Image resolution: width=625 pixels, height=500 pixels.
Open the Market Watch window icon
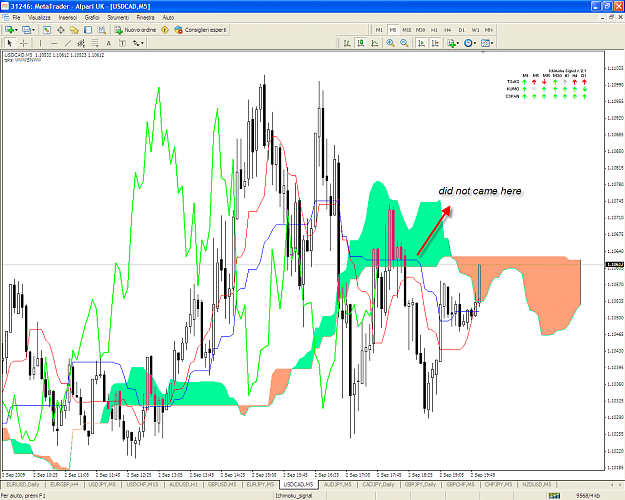[47, 30]
